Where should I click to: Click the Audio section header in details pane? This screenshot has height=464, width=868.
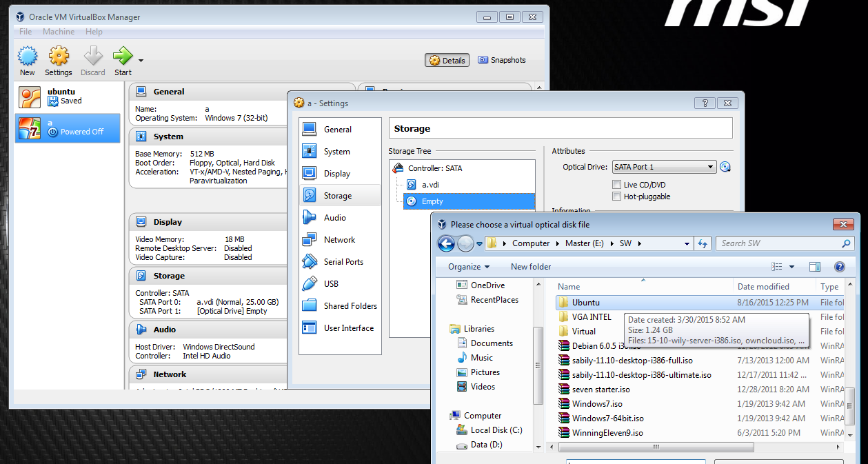pyautogui.click(x=165, y=330)
